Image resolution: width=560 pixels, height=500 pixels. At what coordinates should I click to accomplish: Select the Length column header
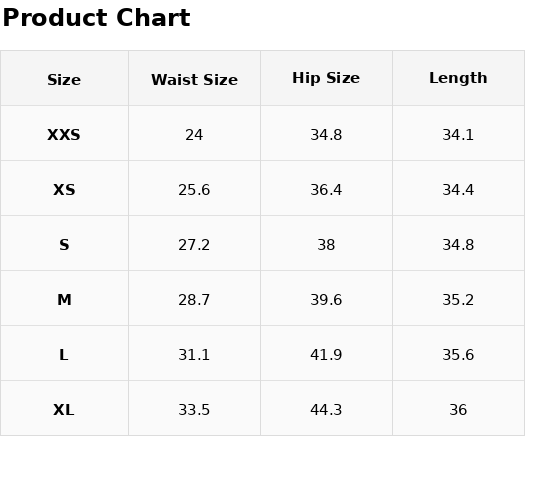(x=459, y=78)
